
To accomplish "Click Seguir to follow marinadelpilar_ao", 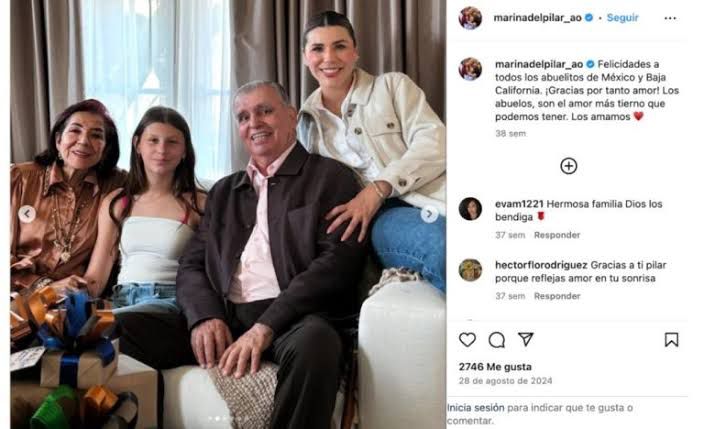I will [622, 18].
